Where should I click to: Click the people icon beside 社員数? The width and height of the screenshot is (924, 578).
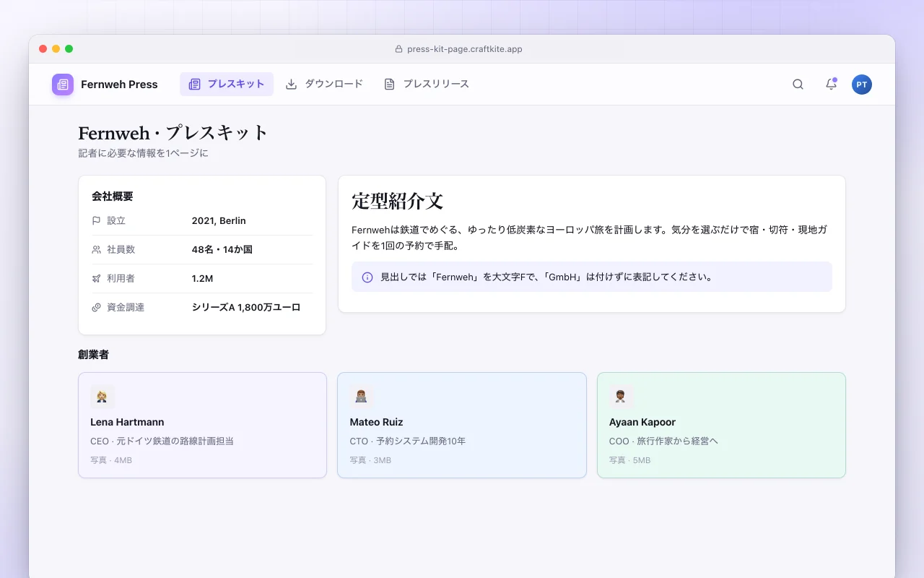click(x=96, y=250)
